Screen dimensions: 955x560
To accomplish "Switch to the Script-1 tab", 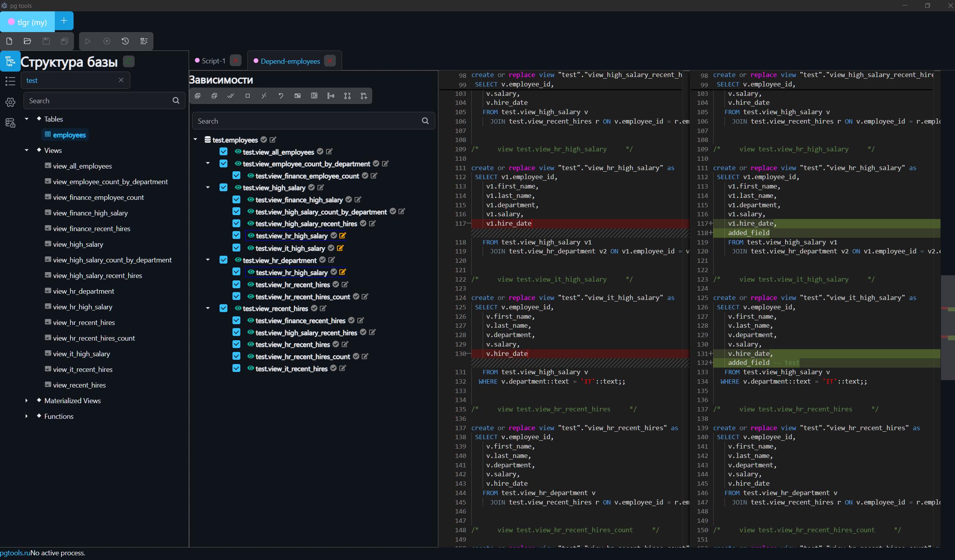I will pos(213,61).
